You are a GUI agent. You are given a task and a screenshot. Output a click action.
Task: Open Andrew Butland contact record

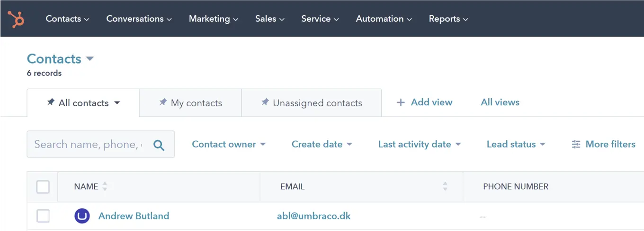(x=134, y=216)
